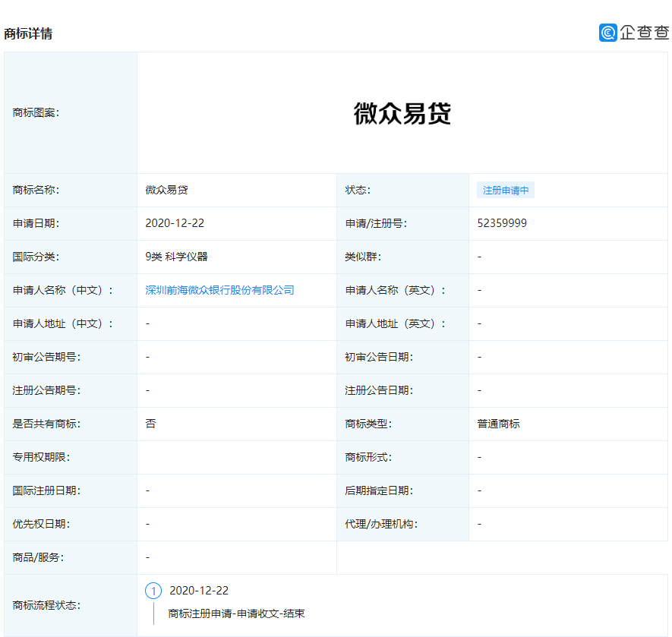Screen dimensions: 672x637
Task: Click the 国际注册日期 label
Action: 46,490
